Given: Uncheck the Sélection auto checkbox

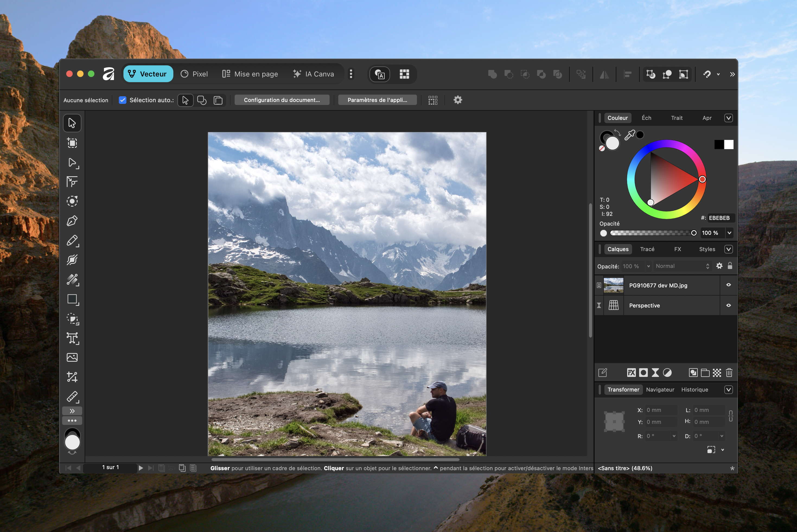Looking at the screenshot, I should [x=123, y=100].
